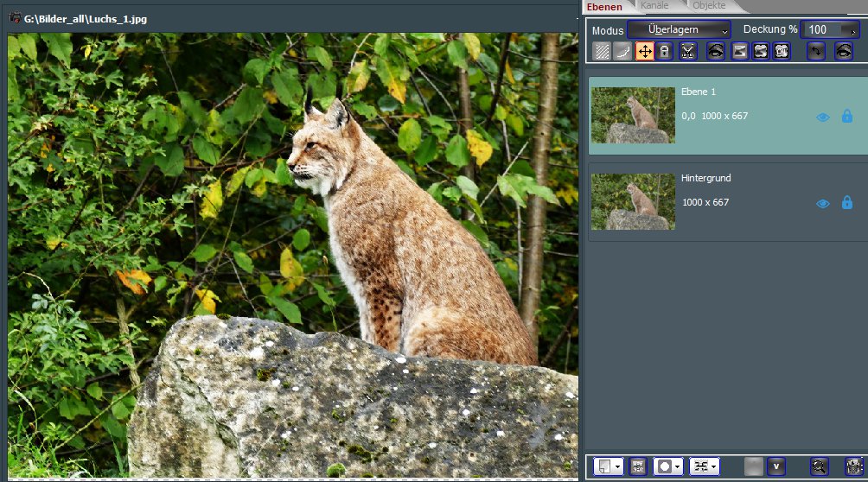Click the trash bin delete layer icon
Image resolution: width=868 pixels, height=482 pixels.
tap(853, 466)
